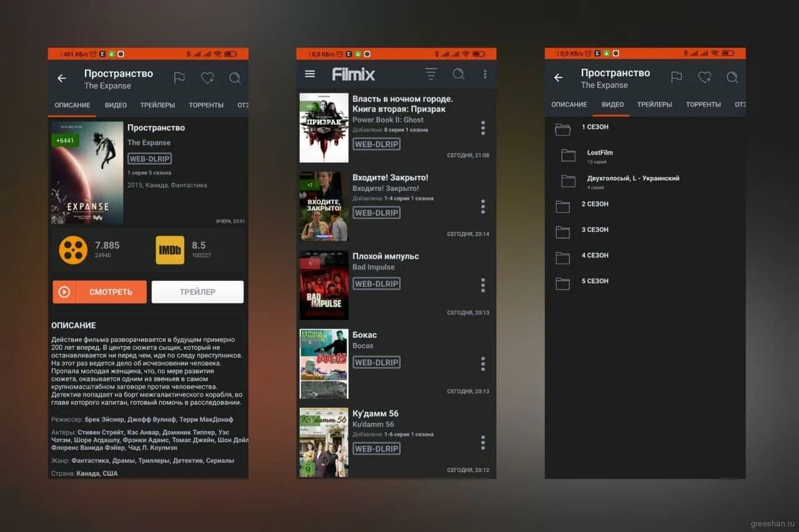
Task: Open the Bad Impulse poster thumbnail
Action: (x=324, y=285)
